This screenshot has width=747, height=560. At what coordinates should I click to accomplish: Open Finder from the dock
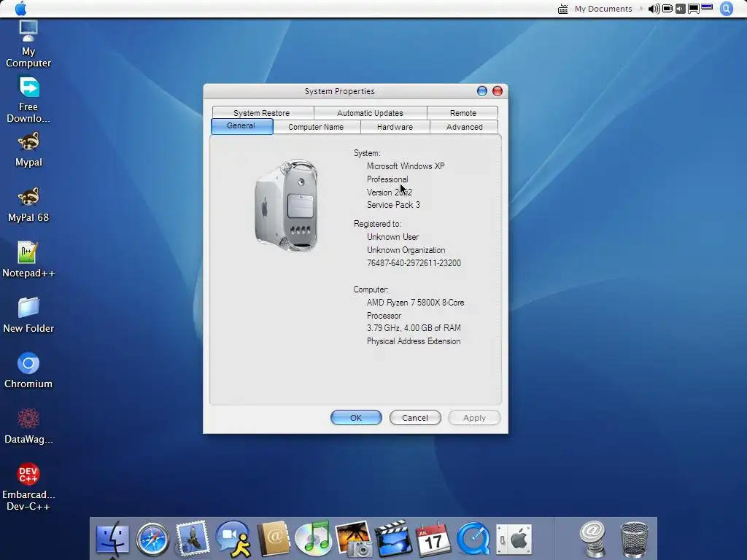click(x=112, y=539)
